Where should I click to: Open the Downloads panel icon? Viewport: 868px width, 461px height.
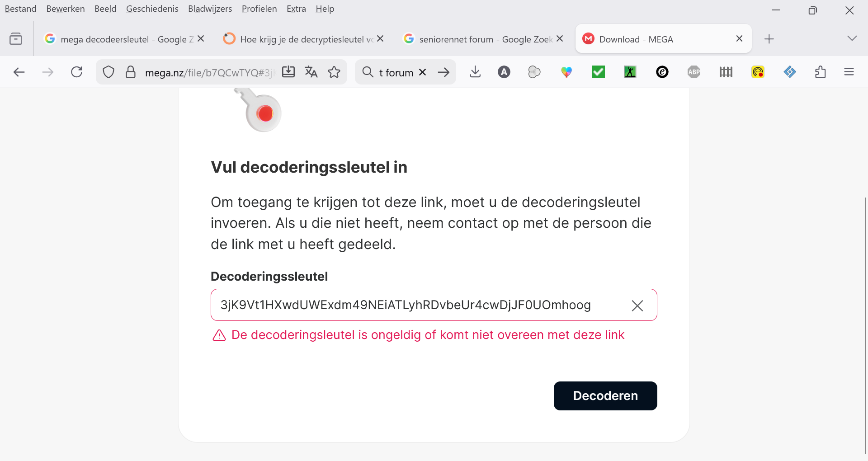(x=475, y=72)
